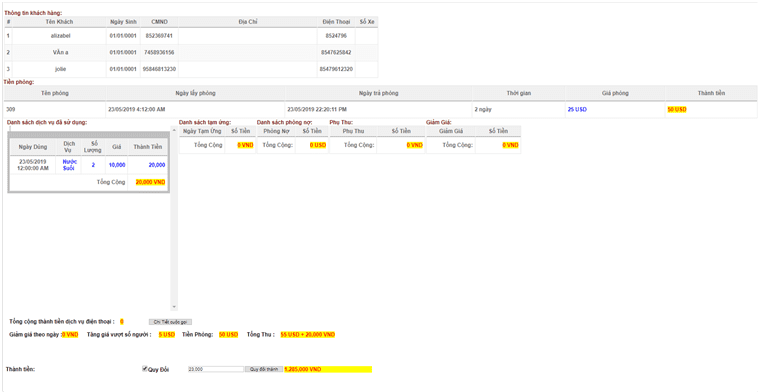Click the Quy đổi thành button
Viewport: 765px width, 392px height.
pyautogui.click(x=264, y=369)
